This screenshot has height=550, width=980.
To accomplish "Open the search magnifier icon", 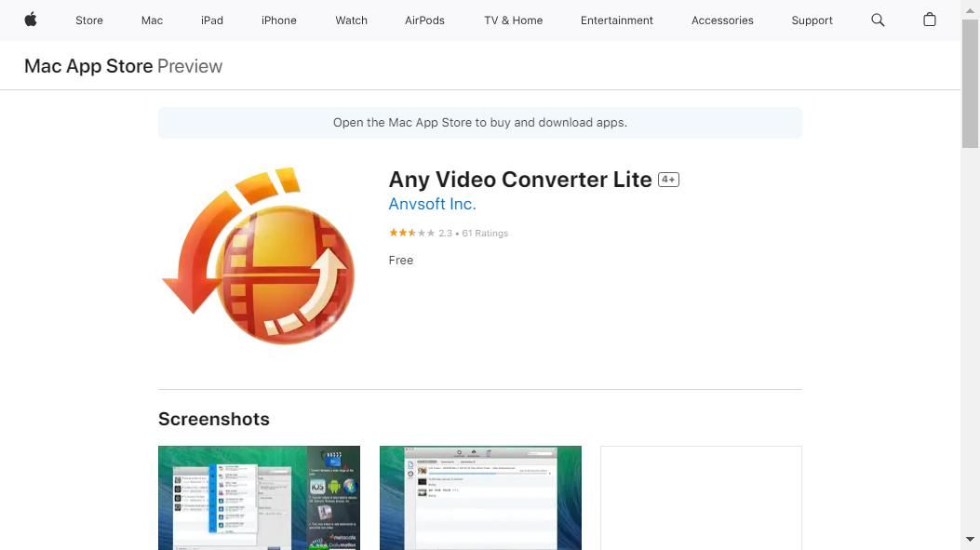I will tap(878, 20).
